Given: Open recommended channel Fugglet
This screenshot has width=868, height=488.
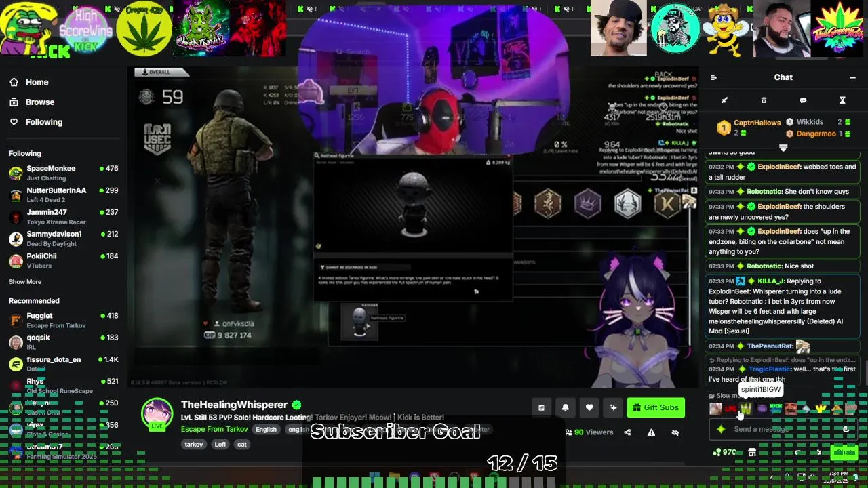Looking at the screenshot, I should 63,320.
